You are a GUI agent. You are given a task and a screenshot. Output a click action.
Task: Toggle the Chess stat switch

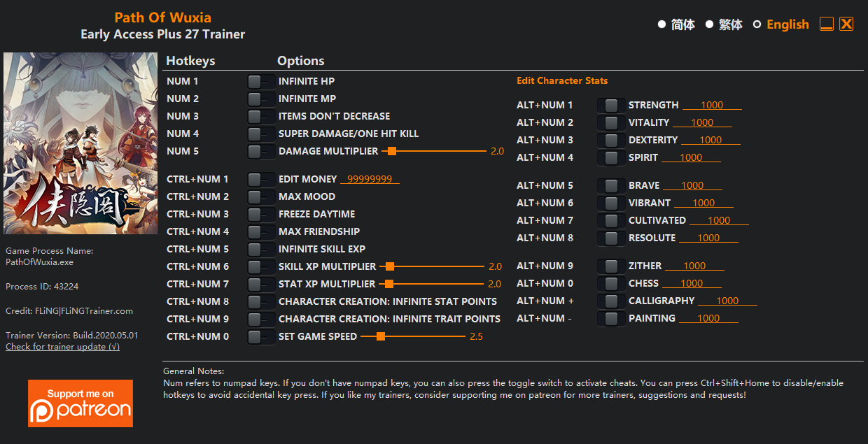coord(611,284)
